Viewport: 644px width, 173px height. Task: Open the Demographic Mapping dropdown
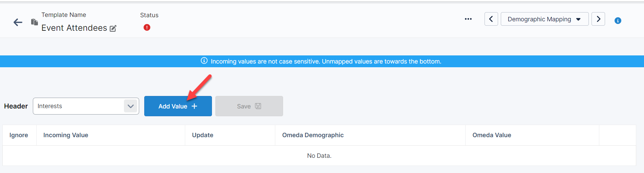pos(544,19)
